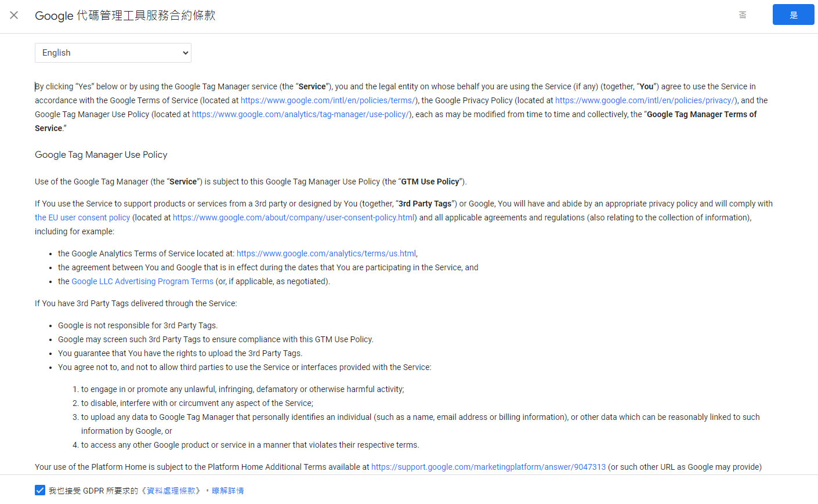The width and height of the screenshot is (818, 504).
Task: Close the terms of service dialog
Action: 14,15
